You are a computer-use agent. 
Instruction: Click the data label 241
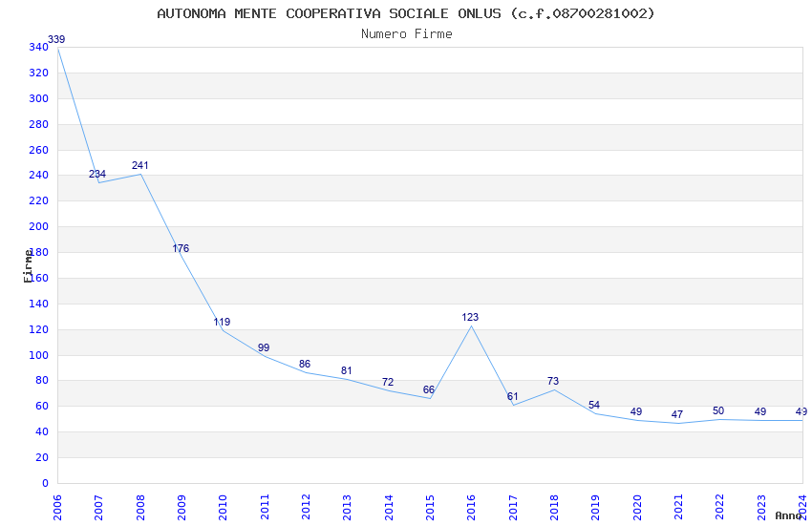click(x=139, y=165)
